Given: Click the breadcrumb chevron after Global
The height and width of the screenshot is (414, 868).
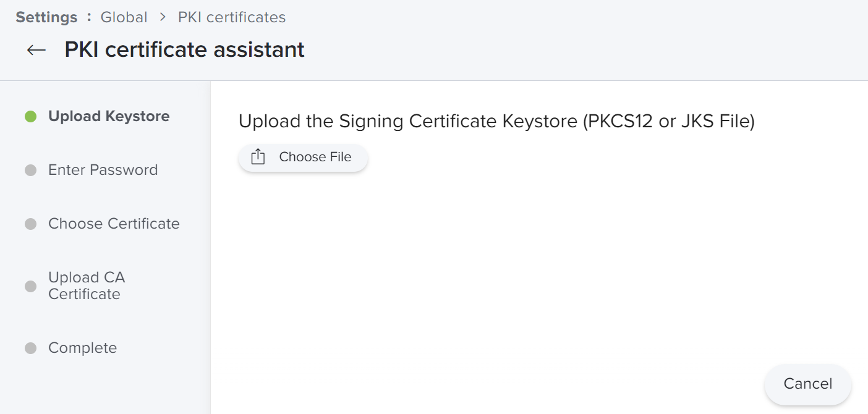Looking at the screenshot, I should point(163,17).
